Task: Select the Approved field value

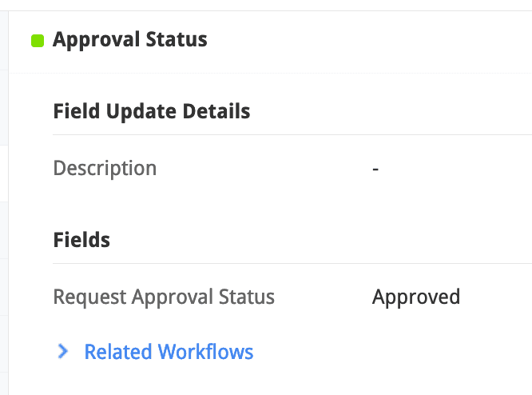Action: click(416, 297)
